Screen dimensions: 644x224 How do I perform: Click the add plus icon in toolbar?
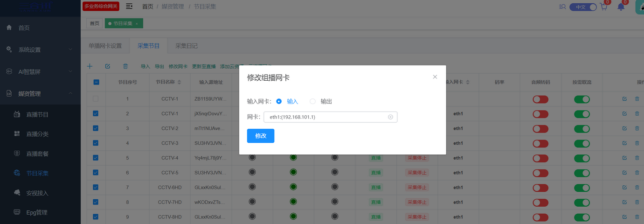pyautogui.click(x=90, y=66)
